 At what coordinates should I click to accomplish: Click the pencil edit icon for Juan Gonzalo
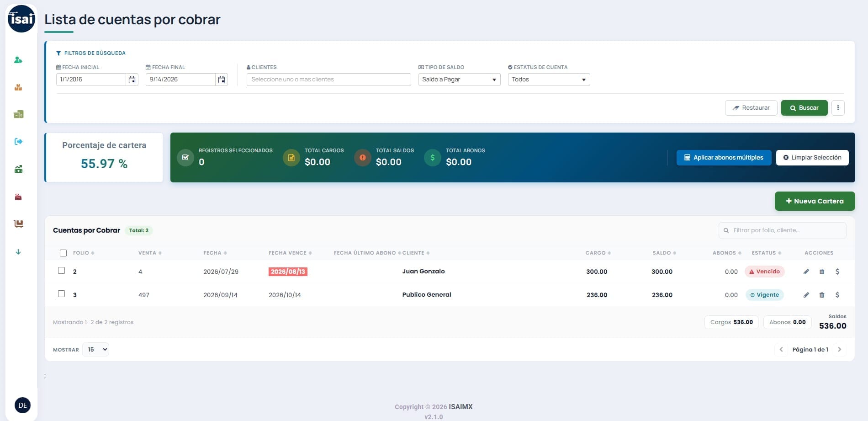click(806, 272)
